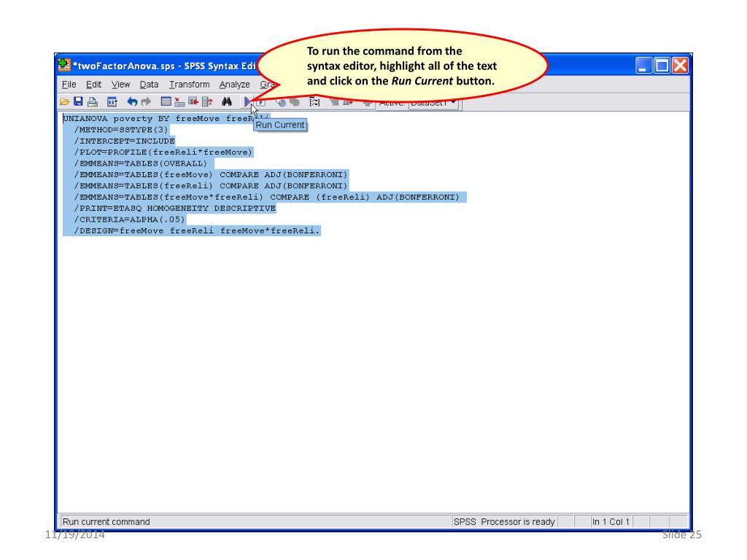Click the gray Redo arrow

[x=146, y=101]
